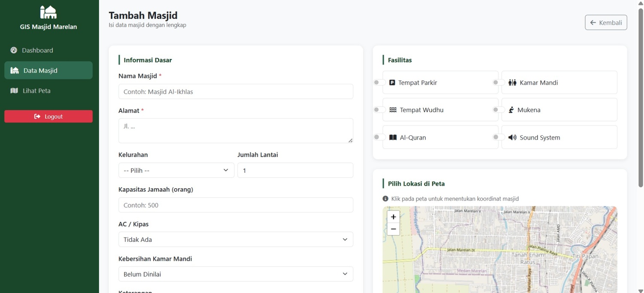Click the Titi Papan label on map
This screenshot has width=644, height=293.
[x=586, y=256]
